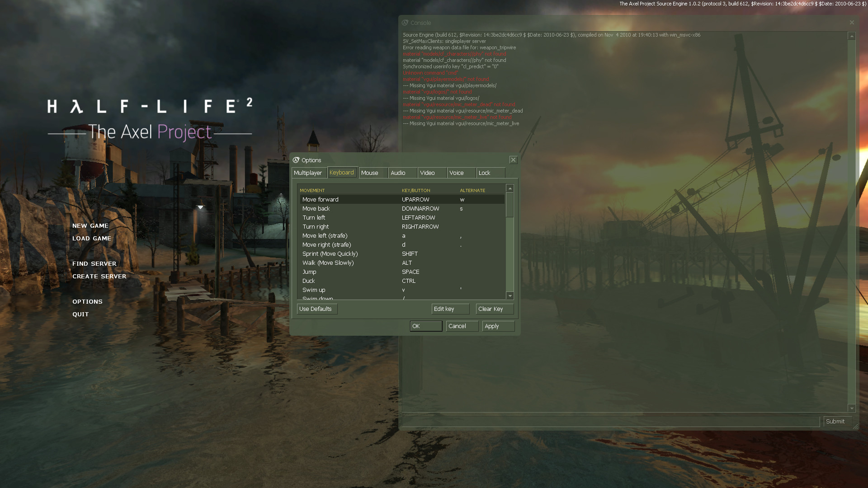Click Clear Key to unbind selection

pyautogui.click(x=495, y=309)
